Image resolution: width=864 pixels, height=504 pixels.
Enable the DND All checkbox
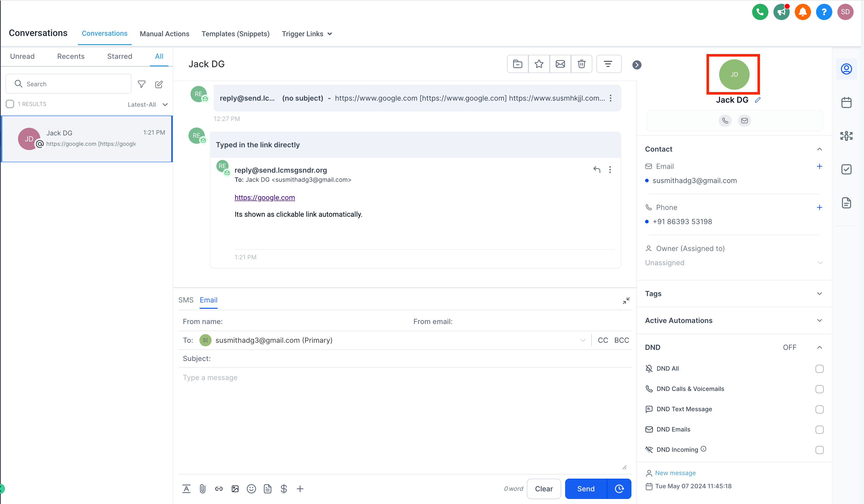(819, 369)
